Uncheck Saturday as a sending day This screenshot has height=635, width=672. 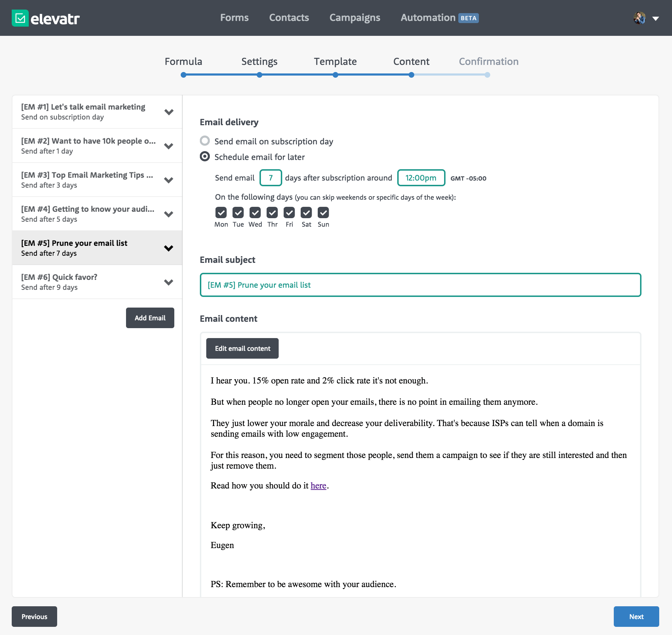tap(306, 212)
